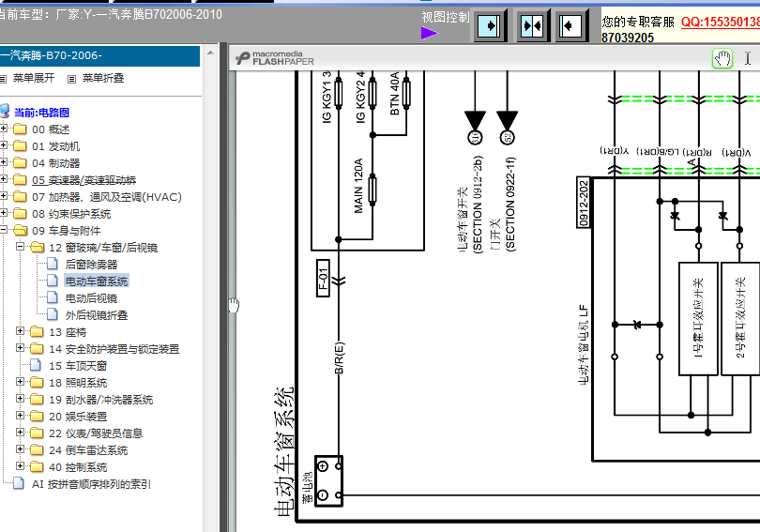
Task: Click the 24 倒车雷达系统 folder icon
Action: [x=37, y=450]
